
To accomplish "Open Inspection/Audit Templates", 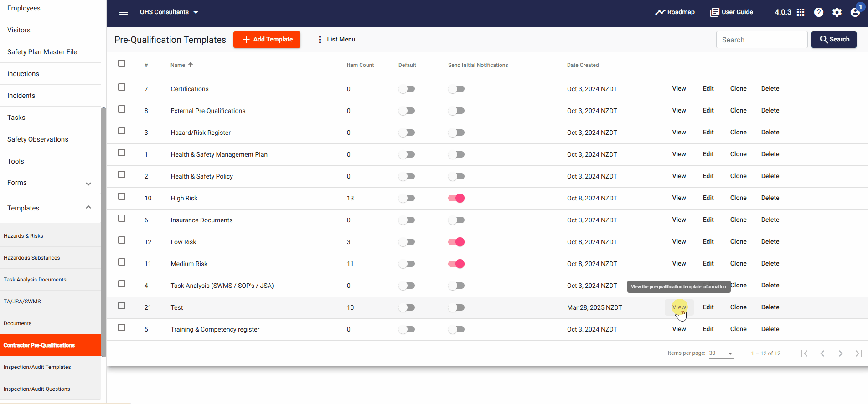I will 37,367.
